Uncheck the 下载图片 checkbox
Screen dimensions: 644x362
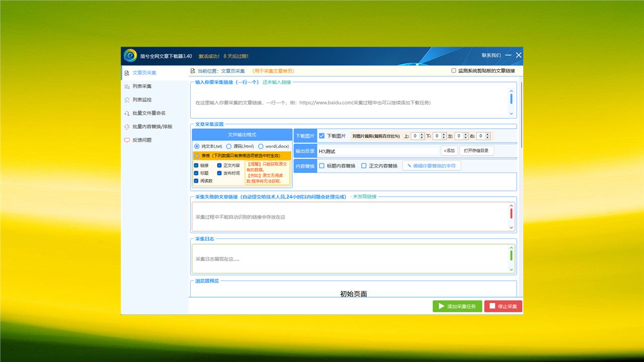322,136
